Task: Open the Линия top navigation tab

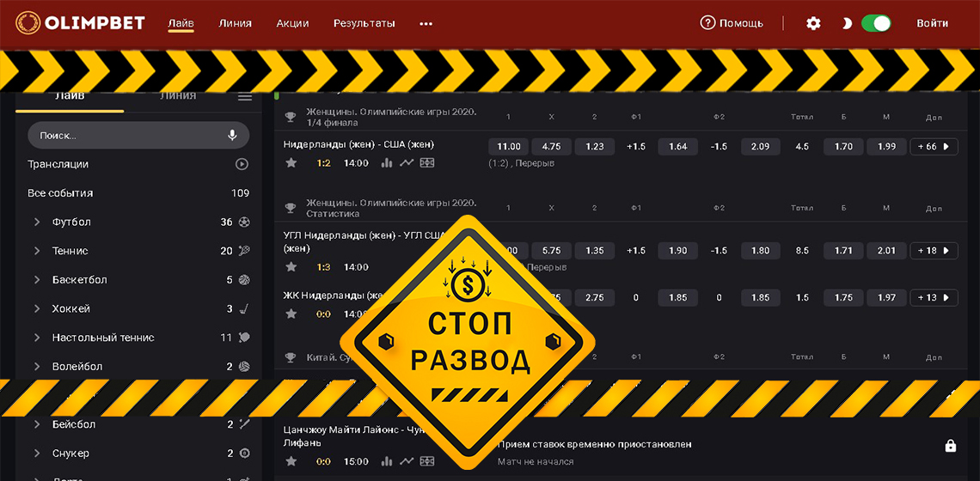Action: (x=235, y=24)
